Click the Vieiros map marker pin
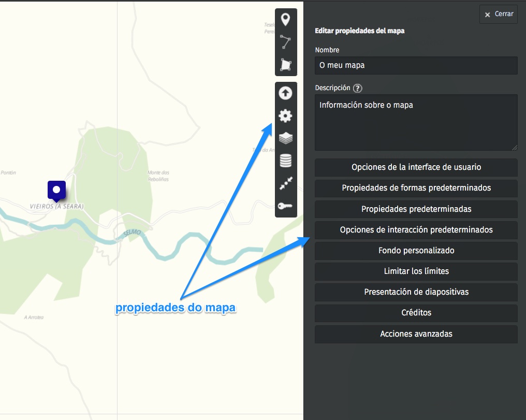Screen dimensions: 526x420 click(x=56, y=191)
